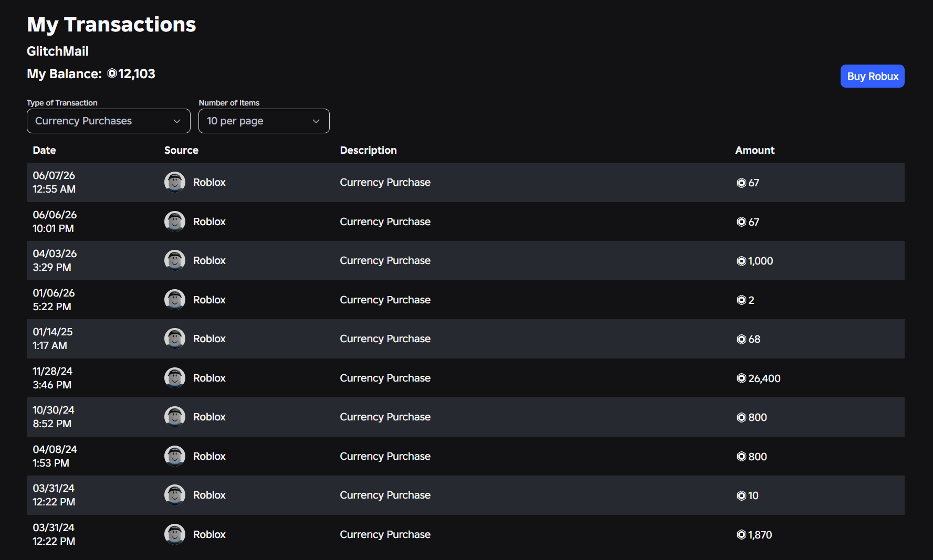Screen dimensions: 933x560
Task: Click Robux icon beside amount 1,000
Action: (x=741, y=261)
